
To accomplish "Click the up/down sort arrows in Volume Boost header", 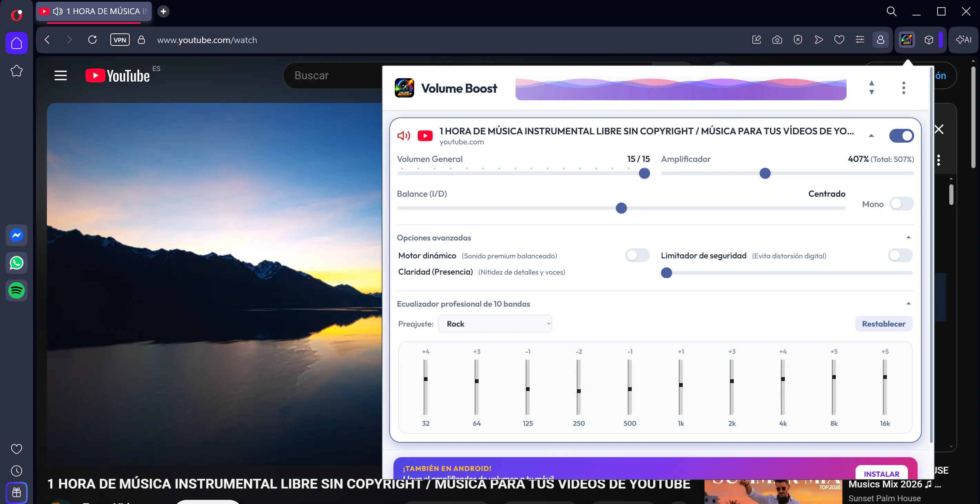I will (872, 88).
